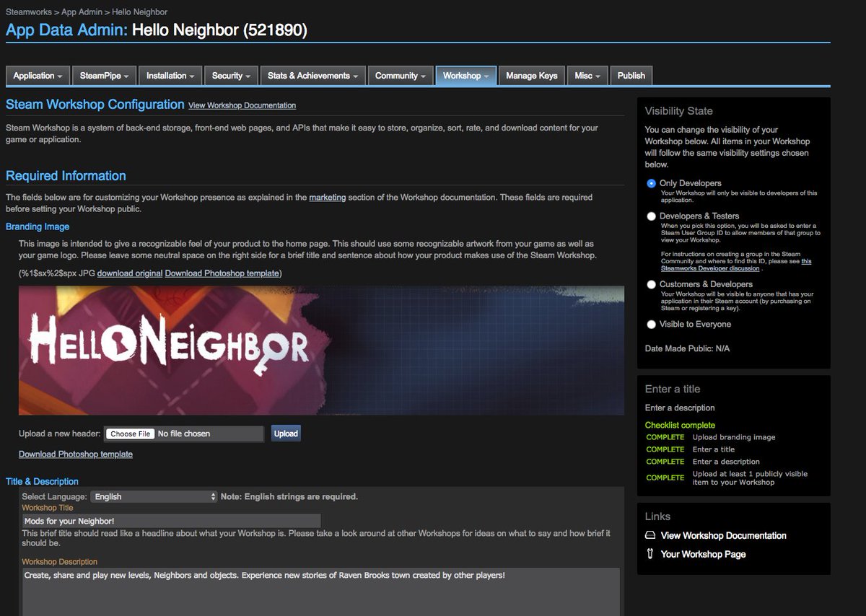The width and height of the screenshot is (866, 616).
Task: Click the Upload button
Action: [x=286, y=434]
